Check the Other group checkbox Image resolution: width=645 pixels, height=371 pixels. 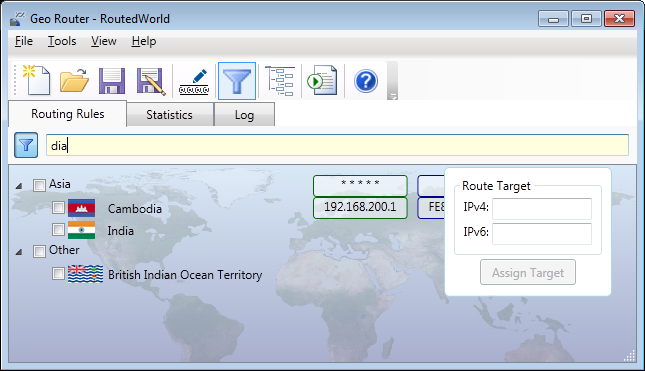point(39,251)
